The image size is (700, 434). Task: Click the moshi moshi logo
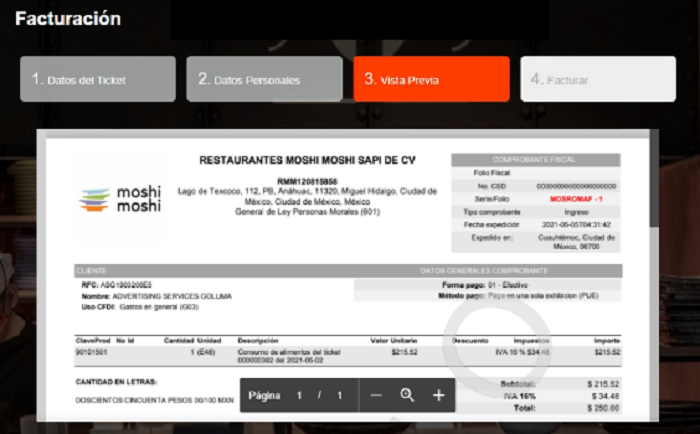pos(121,199)
